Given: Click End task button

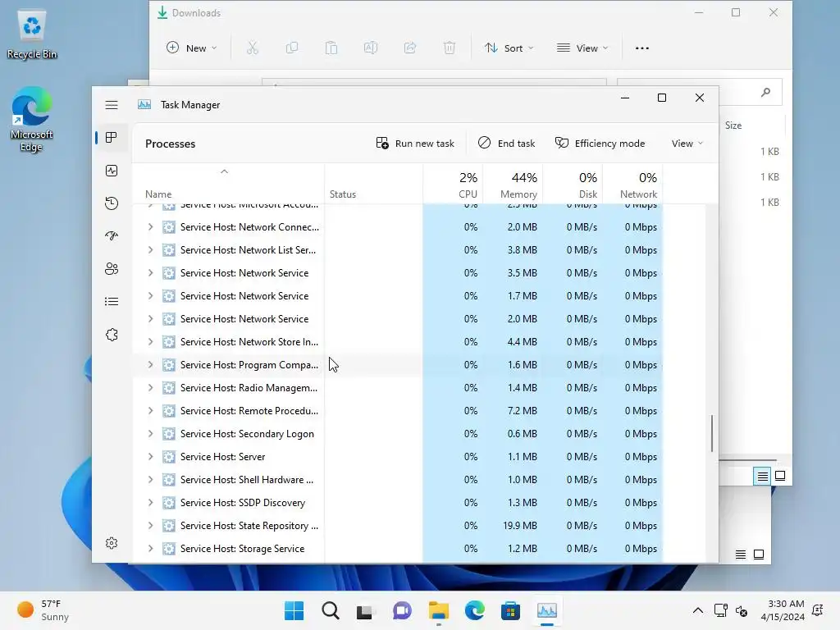Looking at the screenshot, I should point(506,144).
